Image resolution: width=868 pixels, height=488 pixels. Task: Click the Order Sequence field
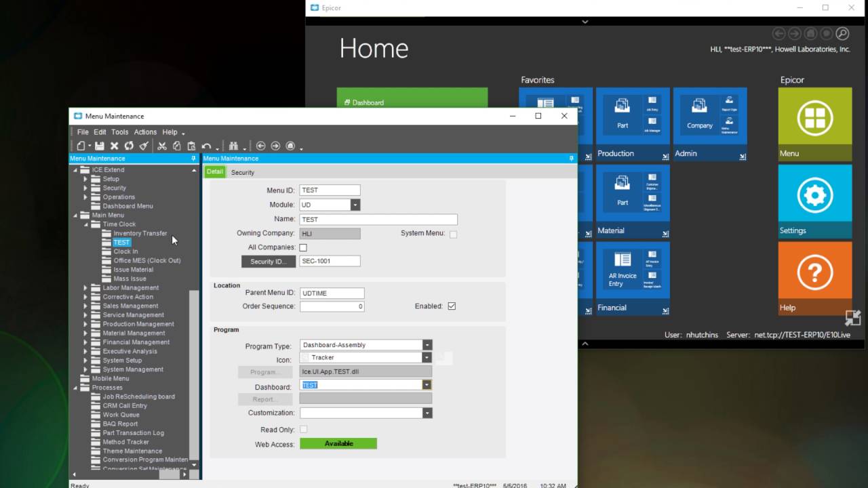[x=332, y=306]
